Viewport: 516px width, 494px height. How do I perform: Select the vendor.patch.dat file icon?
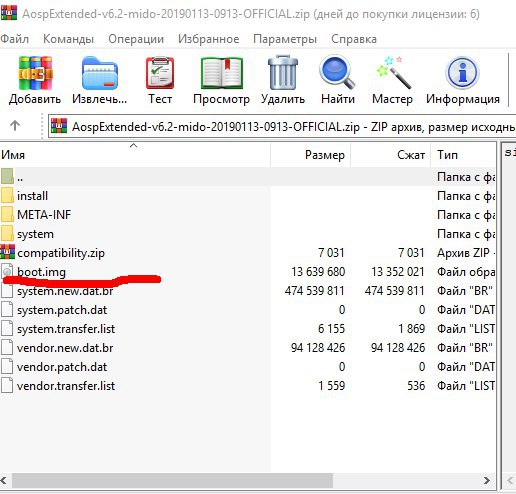click(x=7, y=367)
